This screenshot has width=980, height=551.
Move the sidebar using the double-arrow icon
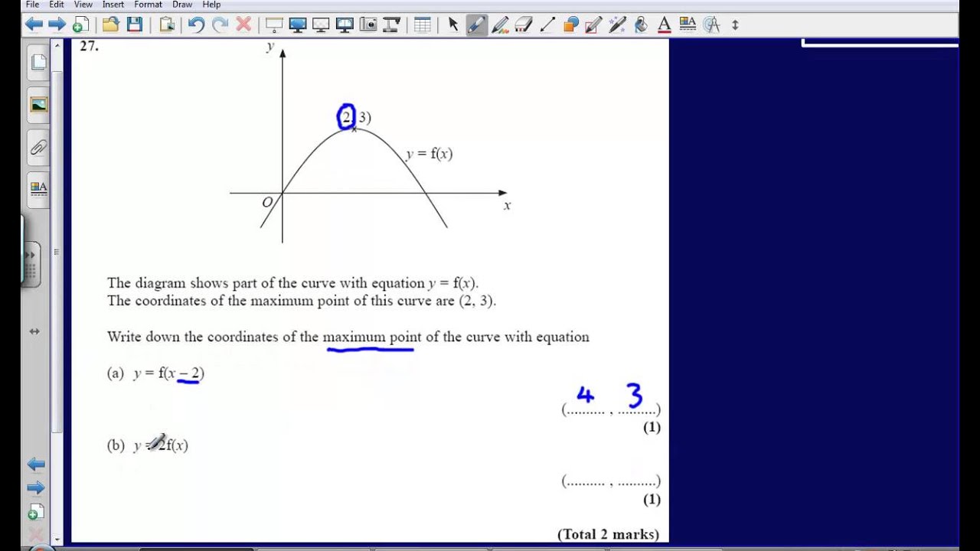point(34,331)
